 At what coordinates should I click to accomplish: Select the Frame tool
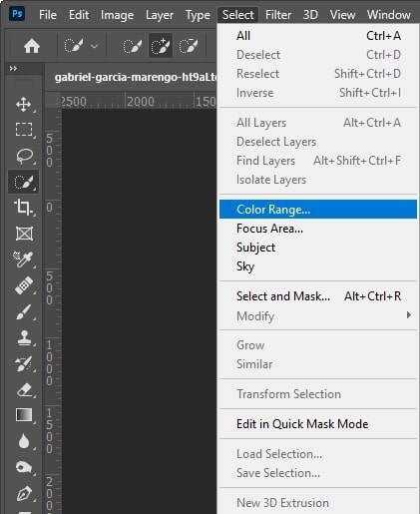point(24,234)
